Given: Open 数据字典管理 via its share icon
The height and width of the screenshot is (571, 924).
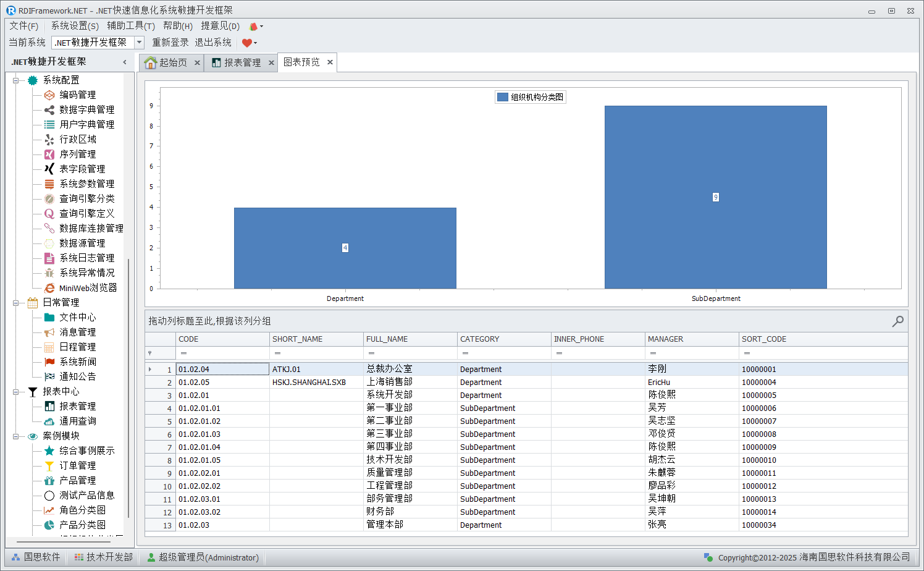Looking at the screenshot, I should pos(49,110).
